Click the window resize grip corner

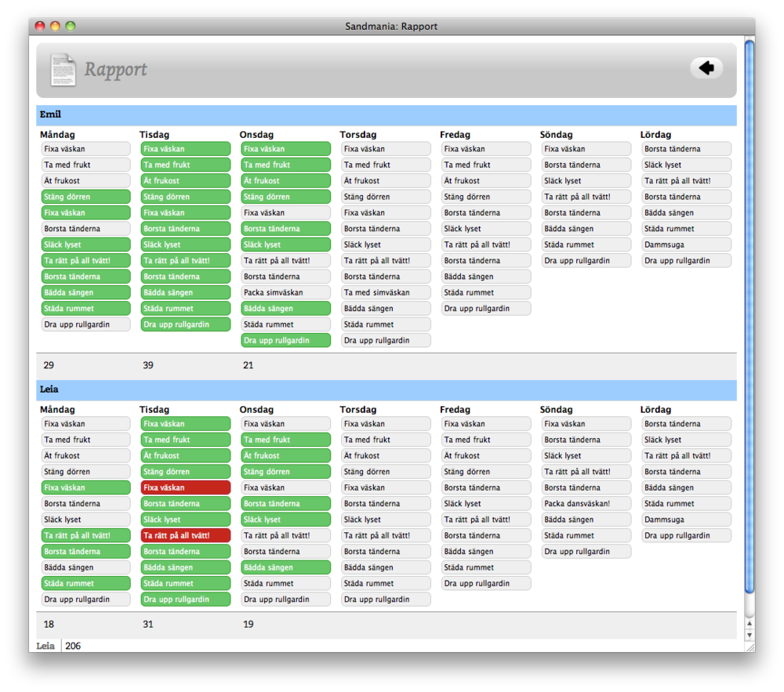click(749, 647)
